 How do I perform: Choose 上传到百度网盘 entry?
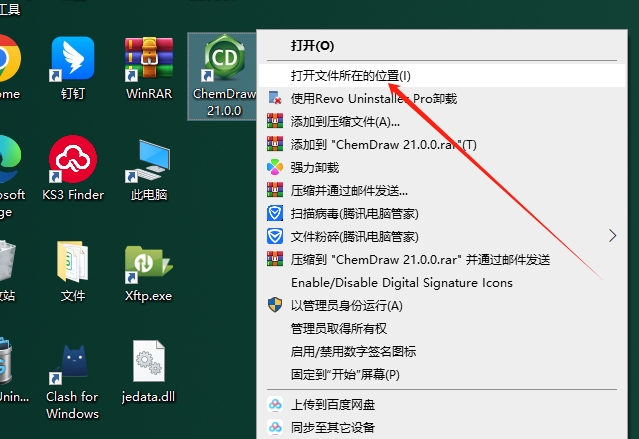pyautogui.click(x=442, y=404)
